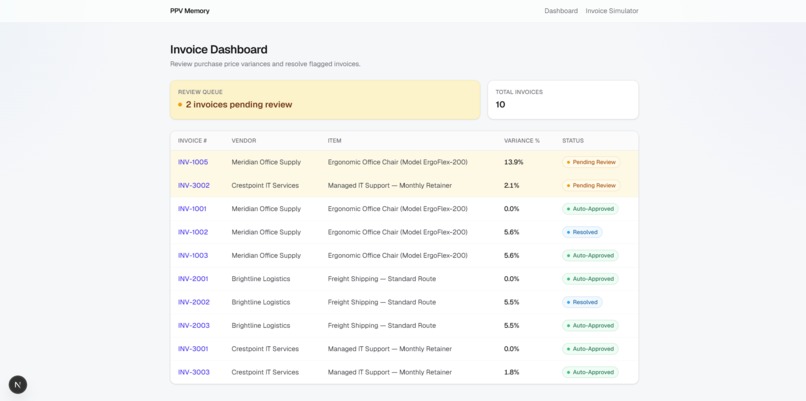The height and width of the screenshot is (401, 806).
Task: Click the Invoice Dashboard heading
Action: pos(219,49)
